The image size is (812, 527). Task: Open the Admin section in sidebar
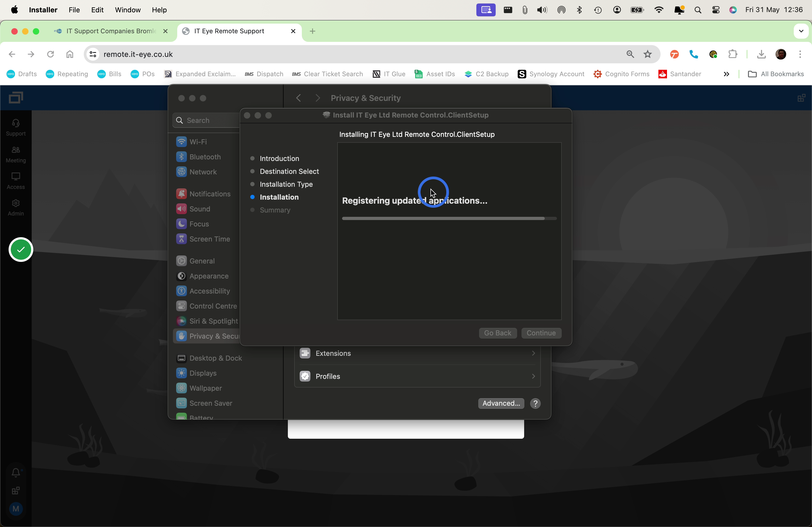[x=16, y=207]
